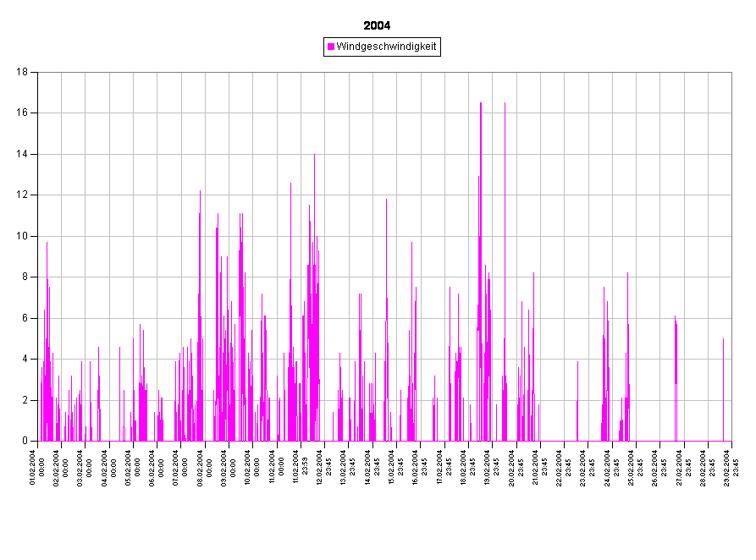This screenshot has height=560, width=756.
Task: Click the black margin left of the plot area
Action: (19, 254)
